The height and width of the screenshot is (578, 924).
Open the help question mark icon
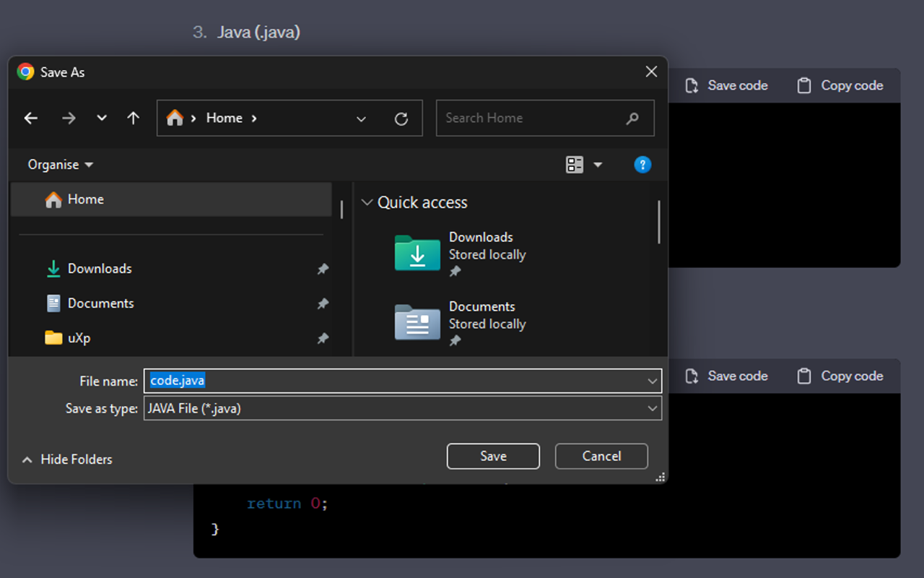(x=642, y=165)
